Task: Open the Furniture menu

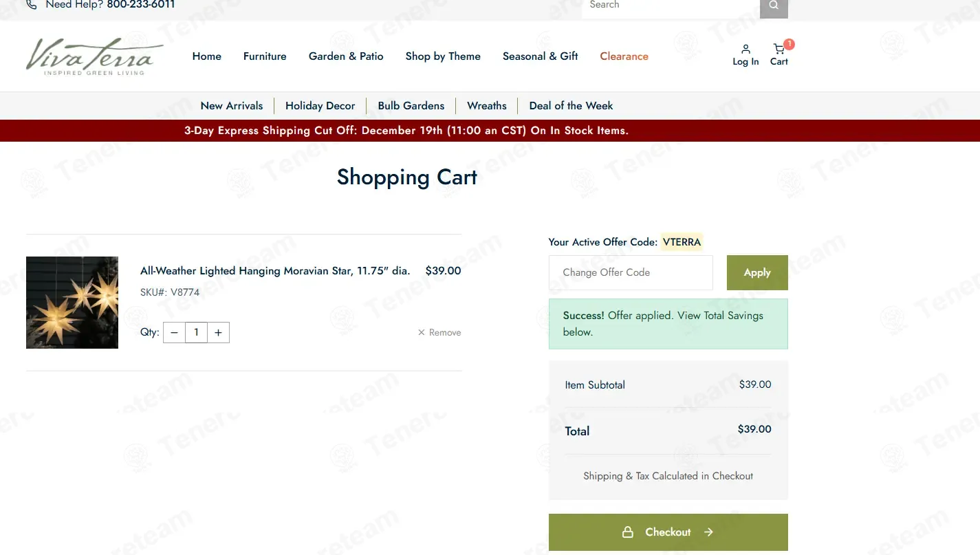Action: pyautogui.click(x=265, y=56)
